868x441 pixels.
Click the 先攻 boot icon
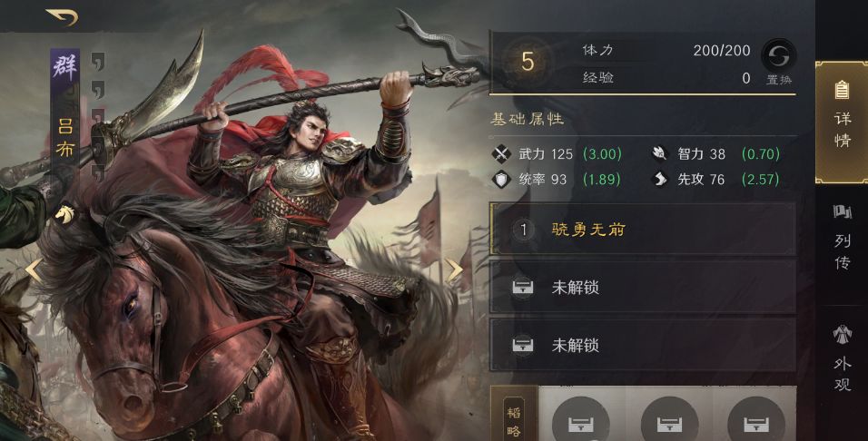tap(660, 179)
